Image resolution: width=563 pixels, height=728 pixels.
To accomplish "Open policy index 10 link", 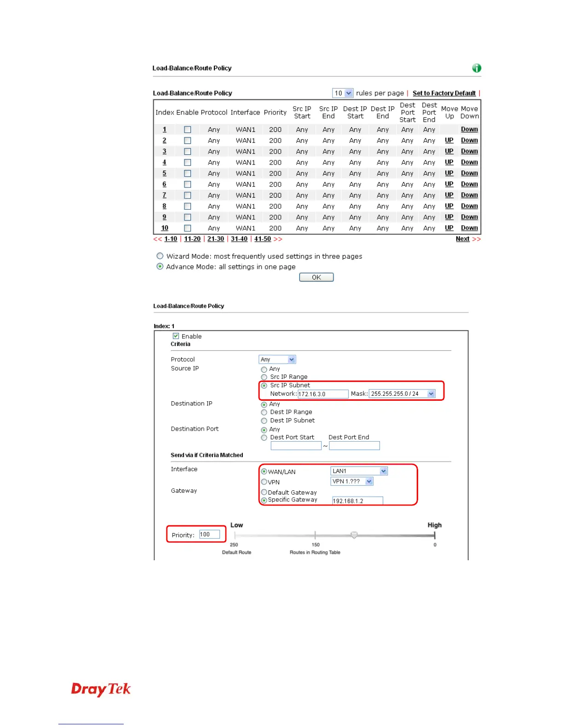I will click(x=164, y=228).
